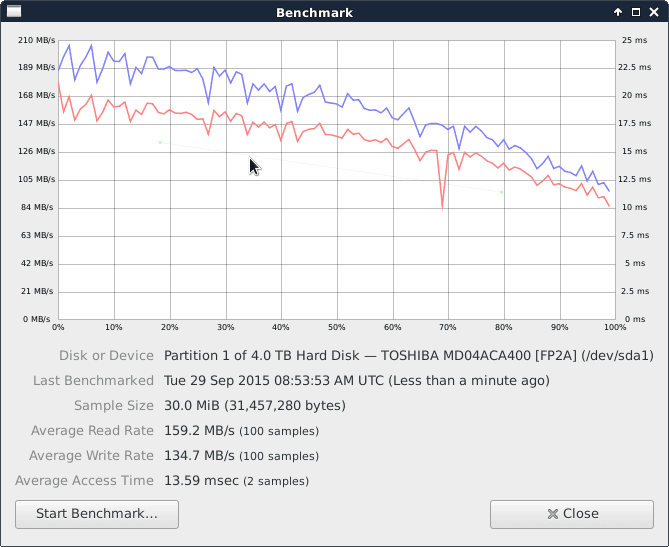669x547 pixels.
Task: Click the Last Benchmarked label
Action: [93, 381]
